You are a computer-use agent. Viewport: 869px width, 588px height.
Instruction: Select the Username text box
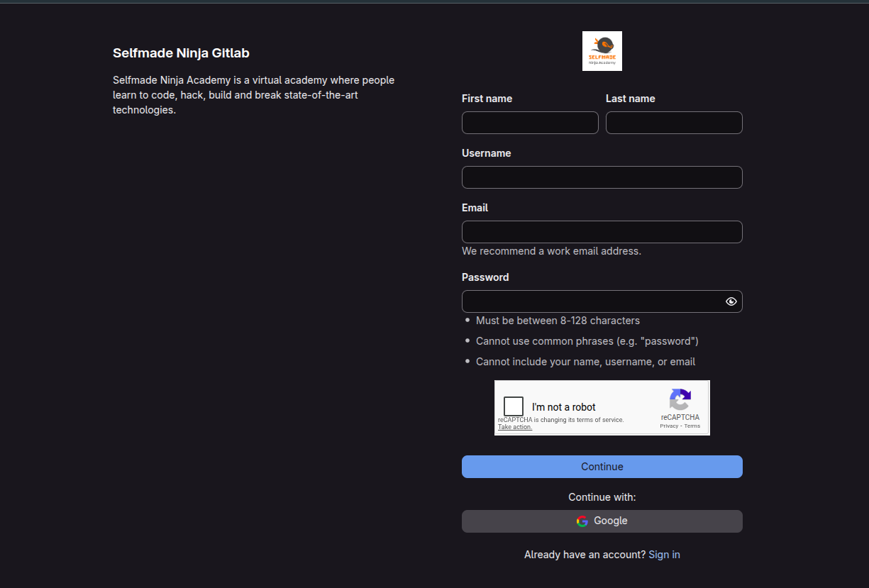[x=602, y=177]
